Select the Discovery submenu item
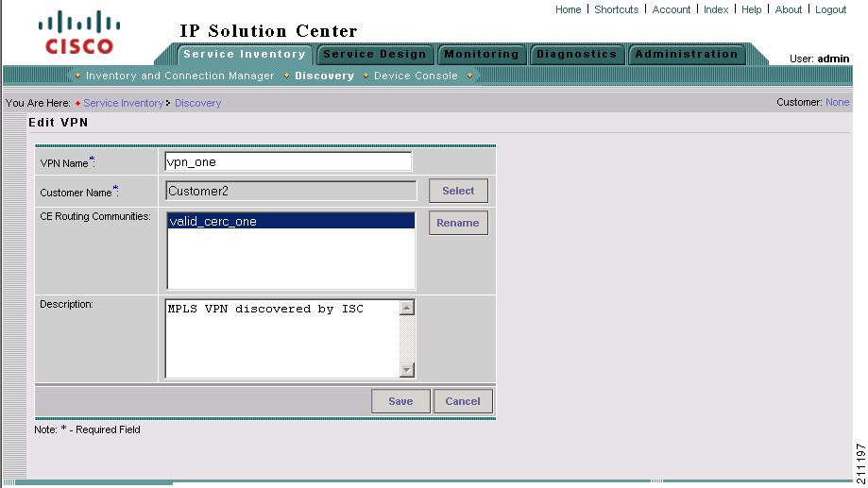 [x=324, y=76]
